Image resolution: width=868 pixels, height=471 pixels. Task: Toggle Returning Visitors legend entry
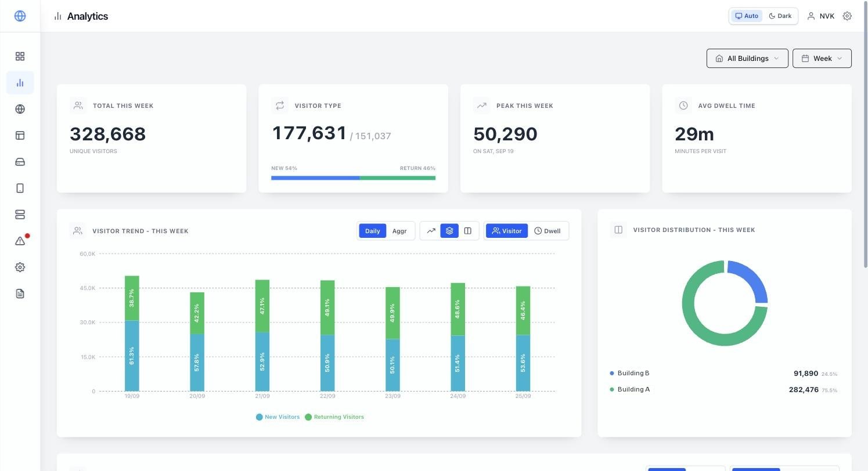pyautogui.click(x=334, y=417)
